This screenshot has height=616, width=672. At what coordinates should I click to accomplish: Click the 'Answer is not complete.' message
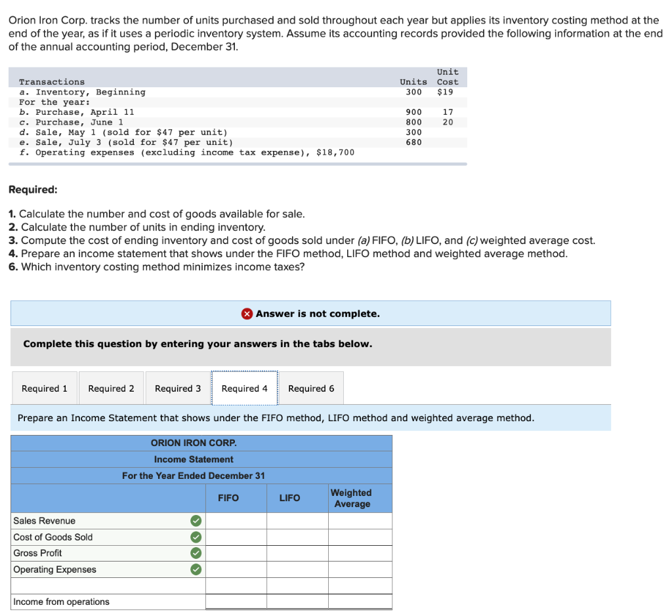tap(318, 314)
